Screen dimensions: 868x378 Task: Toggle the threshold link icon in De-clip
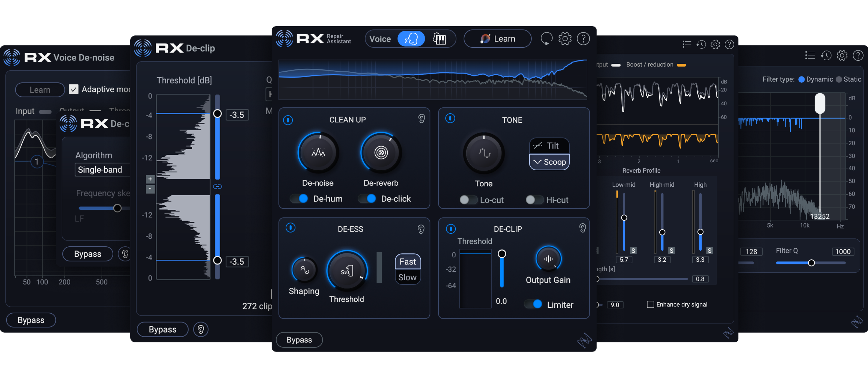point(218,187)
